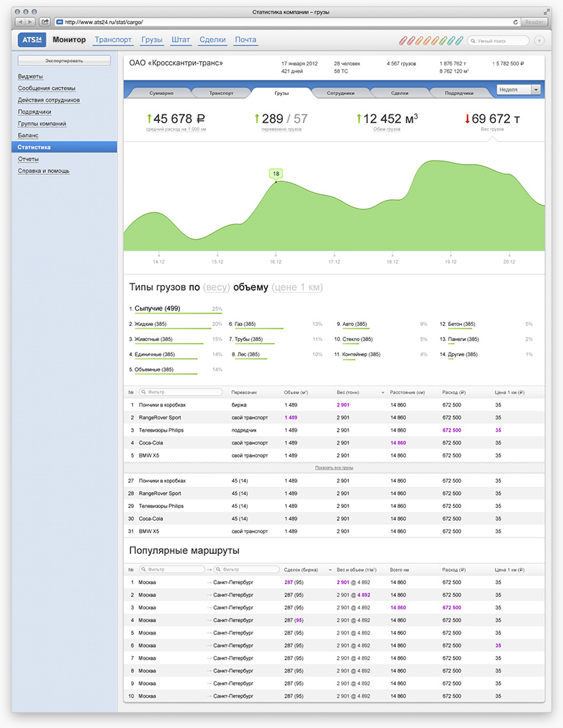This screenshot has height=728, width=563.
Task: Select the Грузы statistics tab
Action: point(281,93)
